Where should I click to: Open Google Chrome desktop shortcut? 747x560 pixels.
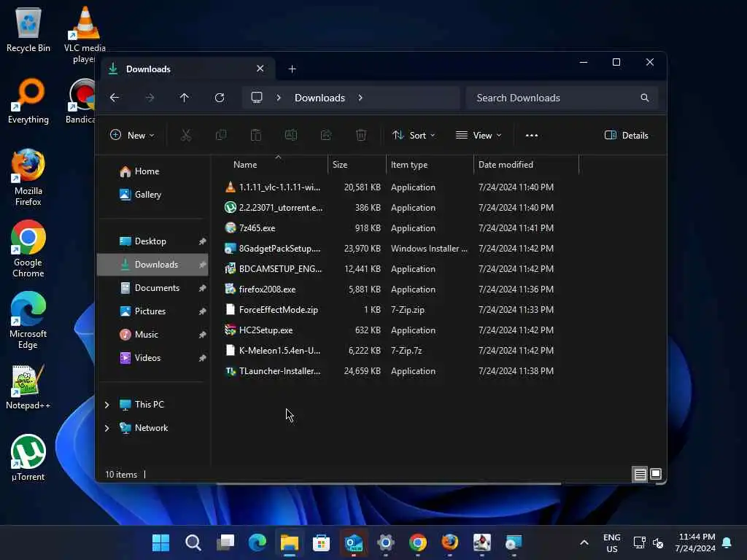(28, 249)
